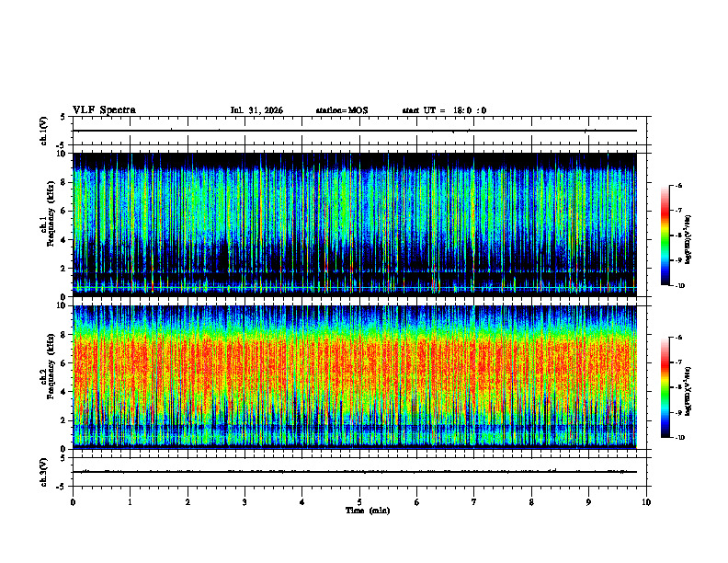Click the ch.1 spectrogram color scale bar
Viewport: 728px width, 563px height.
(x=665, y=236)
